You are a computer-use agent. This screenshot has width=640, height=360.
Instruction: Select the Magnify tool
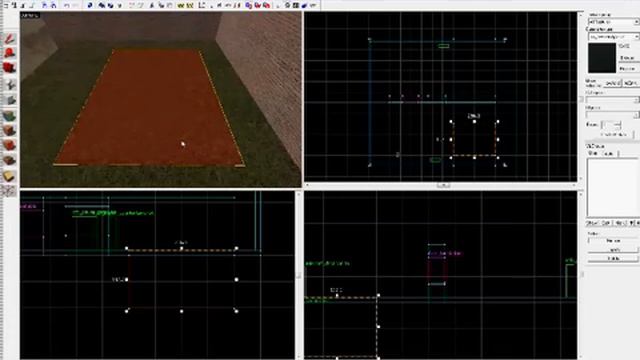9,53
